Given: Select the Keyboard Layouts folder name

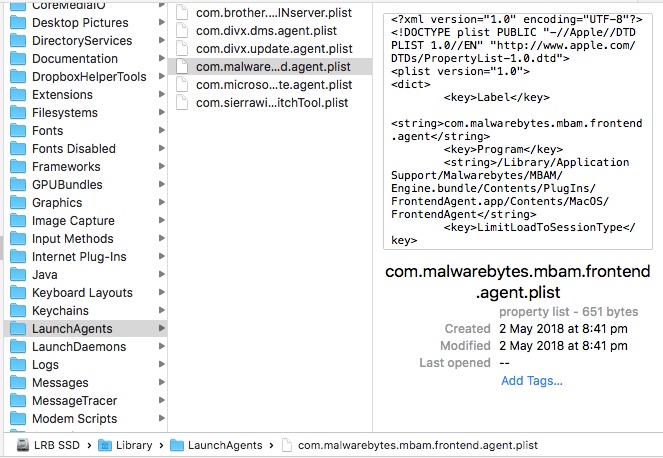Looking at the screenshot, I should click(x=82, y=293).
